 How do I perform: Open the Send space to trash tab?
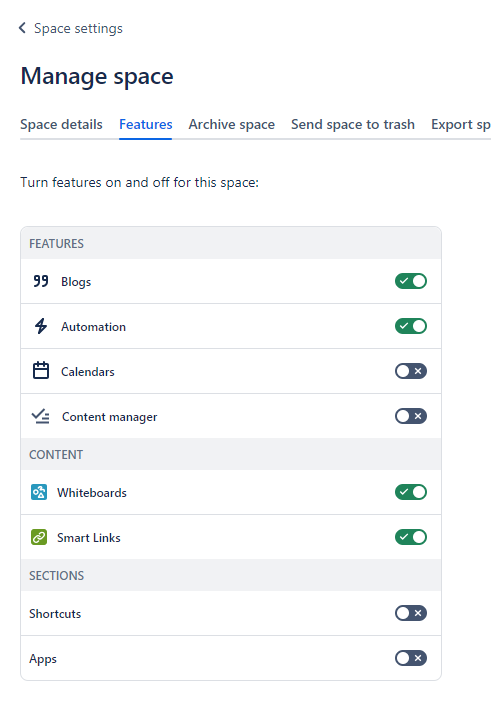[x=353, y=124]
